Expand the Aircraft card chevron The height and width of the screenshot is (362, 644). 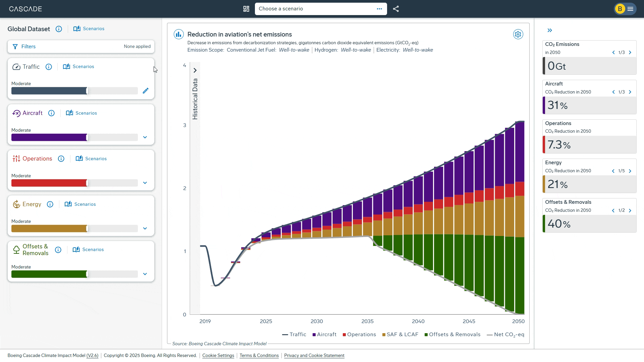pyautogui.click(x=145, y=137)
